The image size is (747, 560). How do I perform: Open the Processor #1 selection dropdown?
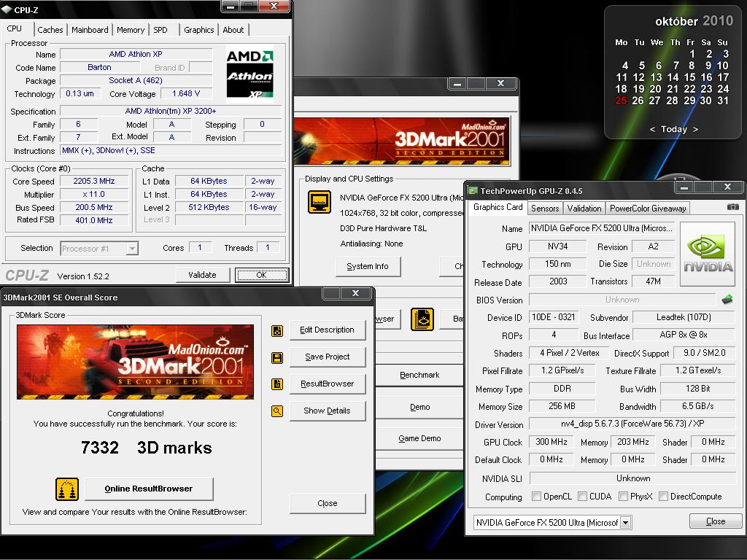click(x=132, y=248)
